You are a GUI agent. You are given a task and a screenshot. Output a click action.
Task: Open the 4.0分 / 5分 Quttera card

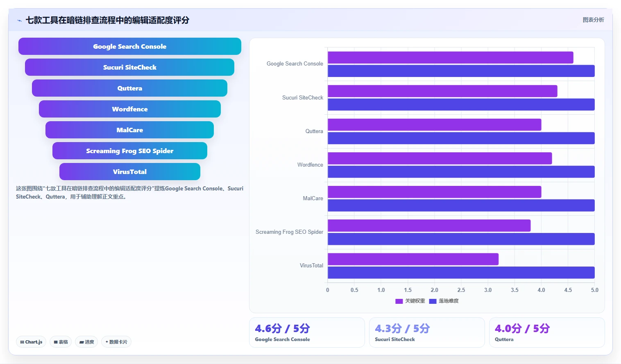click(547, 332)
